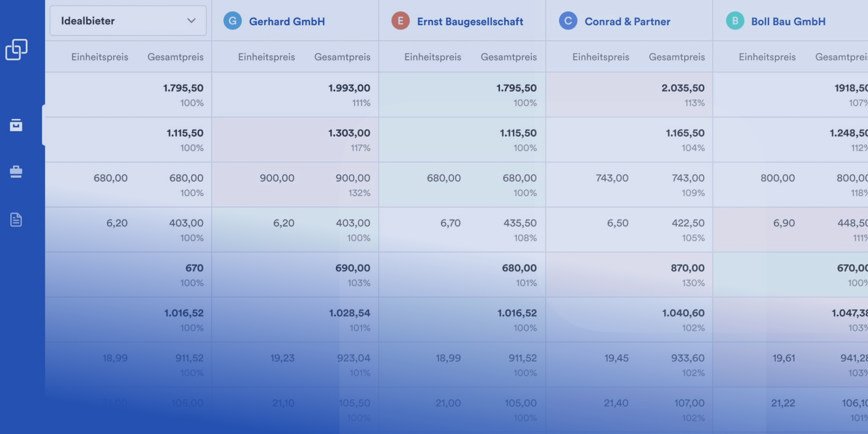
Task: Click Gesamtpreis header under Conrad & Partner
Action: tap(677, 57)
